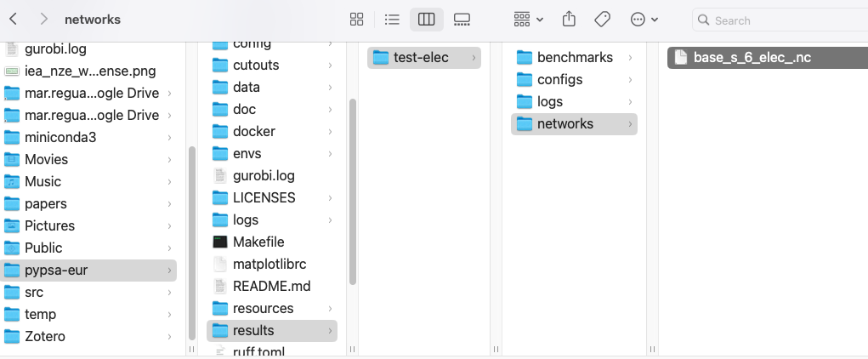Click the Movies folder icon
Viewport: 868px width, 359px height.
pyautogui.click(x=12, y=160)
